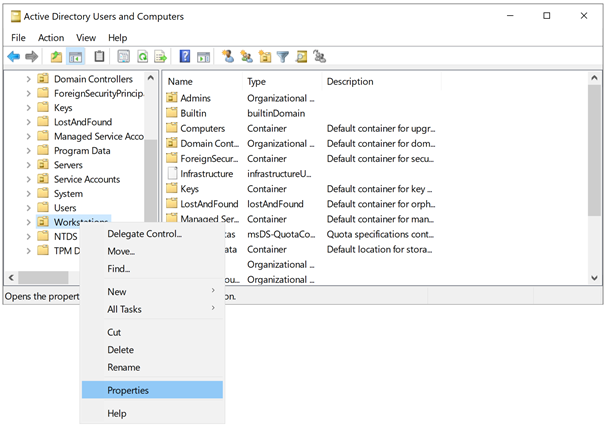605x428 pixels.
Task: Choose Delete from the context menu
Action: [x=152, y=350]
